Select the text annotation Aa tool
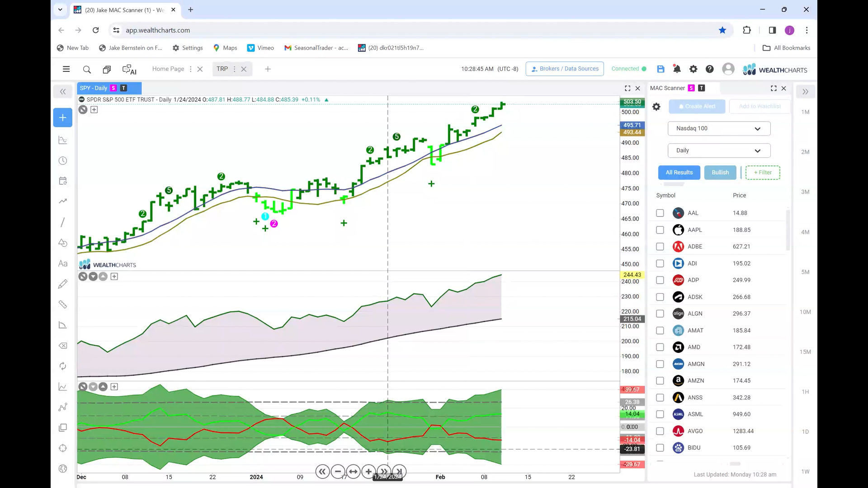 point(63,263)
